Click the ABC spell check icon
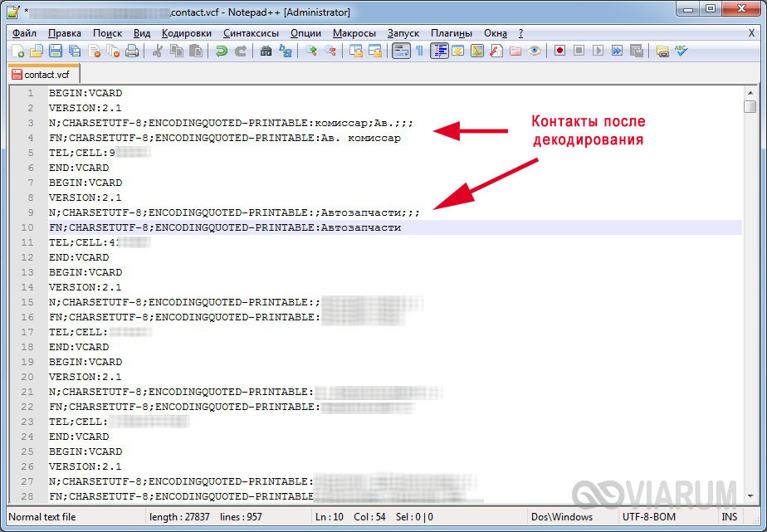 coord(681,51)
